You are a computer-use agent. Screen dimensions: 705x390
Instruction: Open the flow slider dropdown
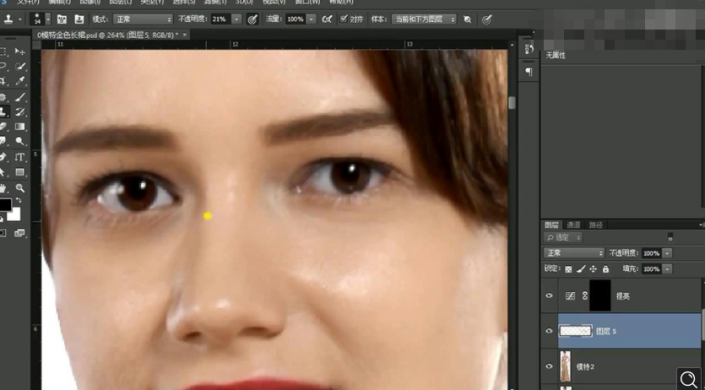[x=311, y=19]
